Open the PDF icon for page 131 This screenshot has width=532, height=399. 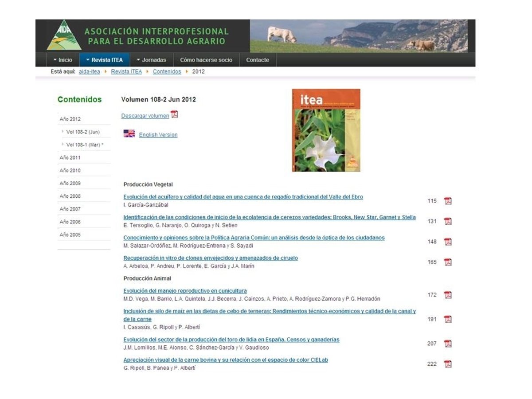(x=448, y=221)
